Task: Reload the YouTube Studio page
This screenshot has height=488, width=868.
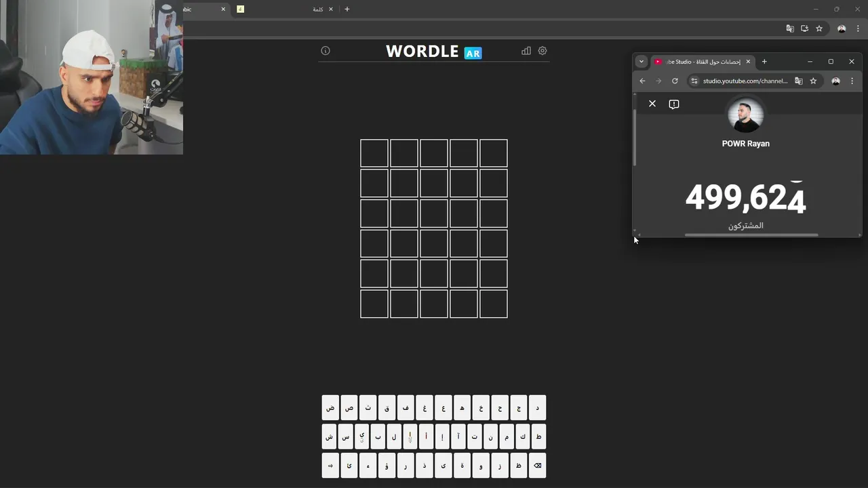Action: [x=675, y=81]
